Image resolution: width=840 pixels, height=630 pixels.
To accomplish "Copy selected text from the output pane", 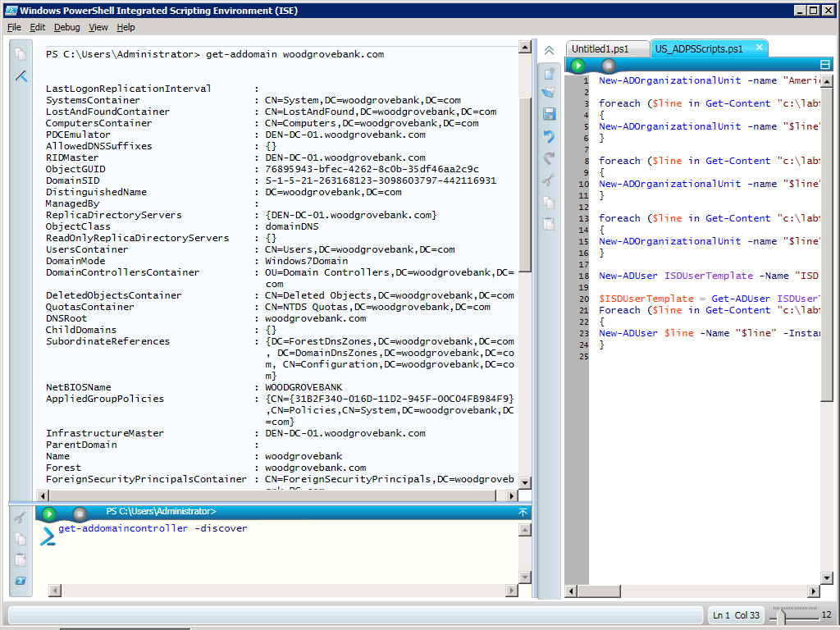I will tap(21, 54).
